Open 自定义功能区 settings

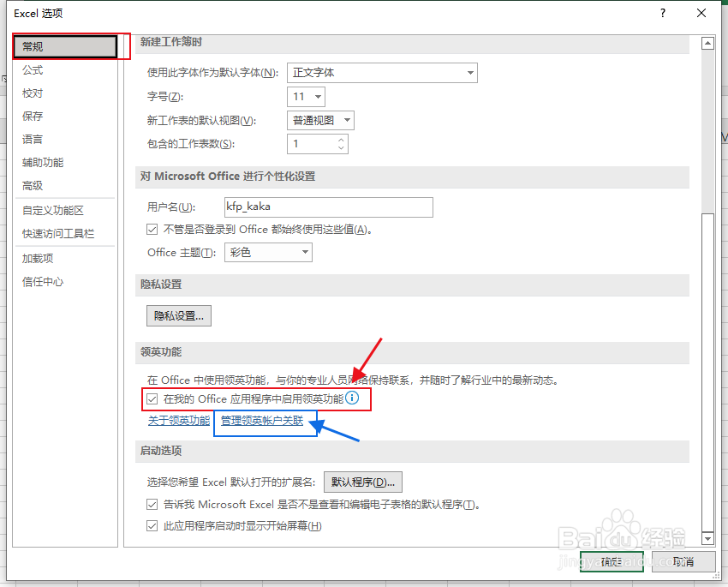pyautogui.click(x=53, y=210)
